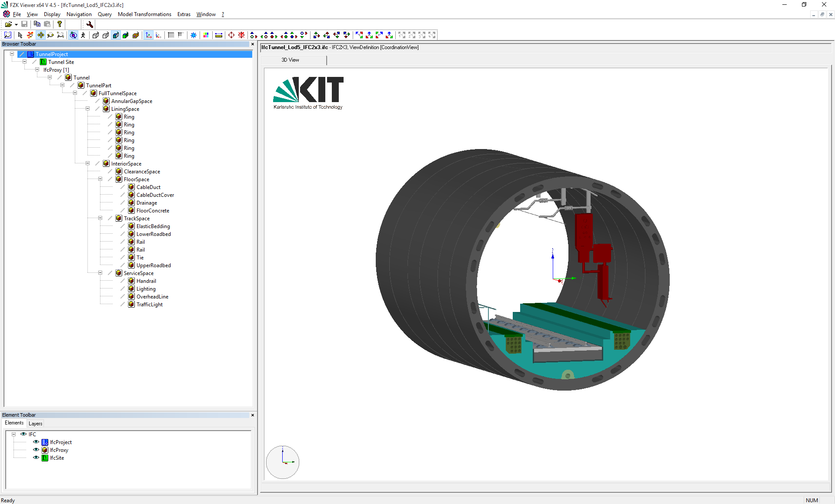Image resolution: width=835 pixels, height=504 pixels.
Task: Select the ClearanceSpace tree item
Action: (x=142, y=172)
